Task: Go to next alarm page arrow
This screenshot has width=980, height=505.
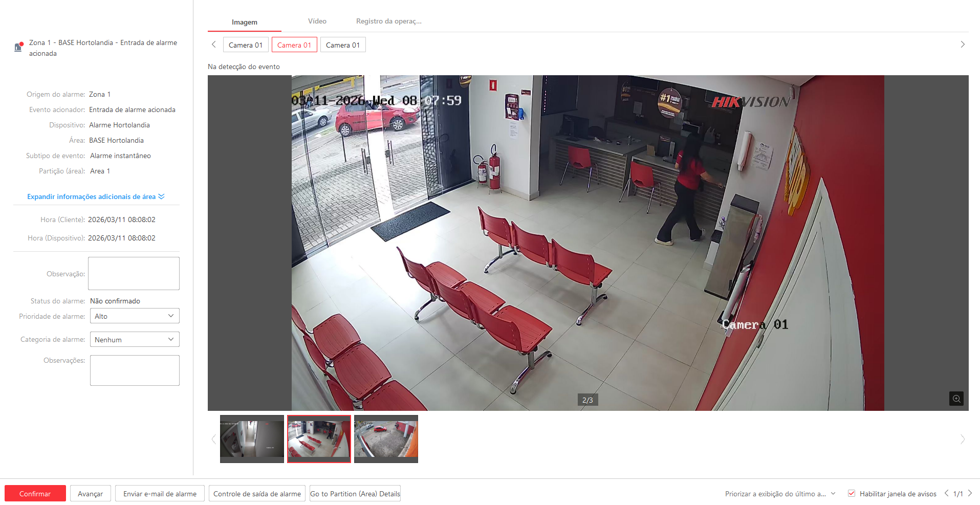Action: [970, 493]
